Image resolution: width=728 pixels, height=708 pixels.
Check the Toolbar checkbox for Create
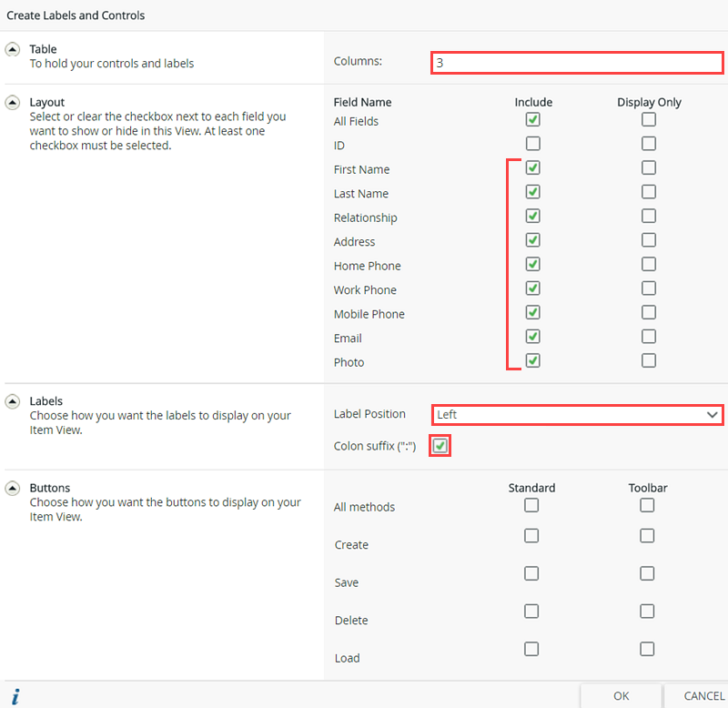647,535
